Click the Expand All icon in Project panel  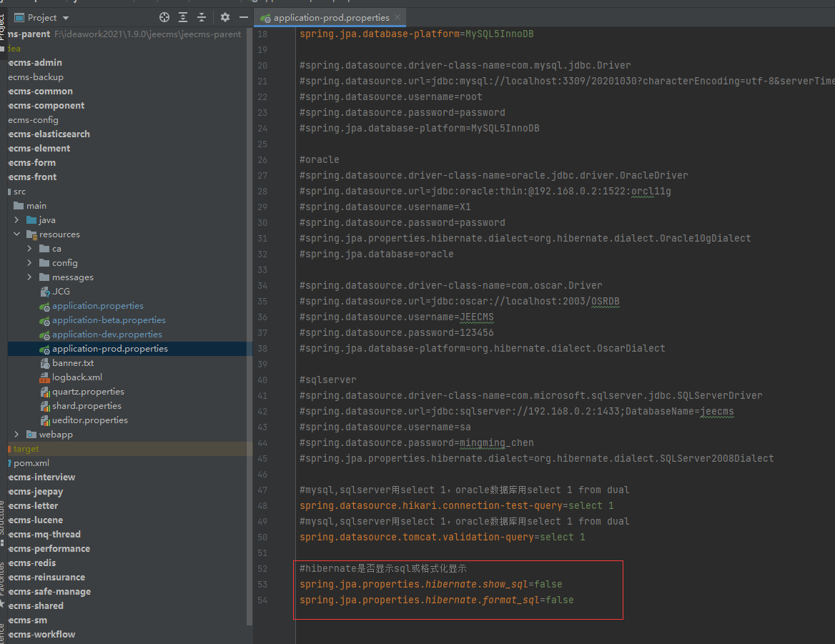[184, 17]
